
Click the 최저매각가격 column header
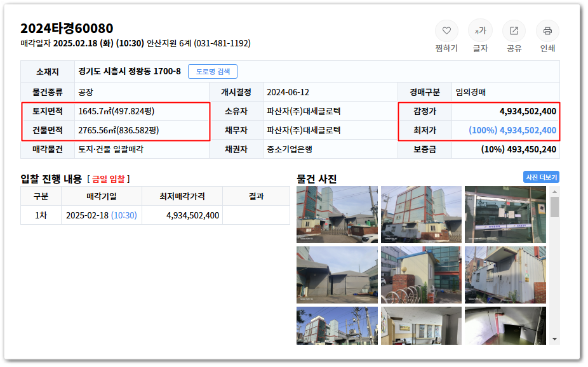tap(182, 196)
